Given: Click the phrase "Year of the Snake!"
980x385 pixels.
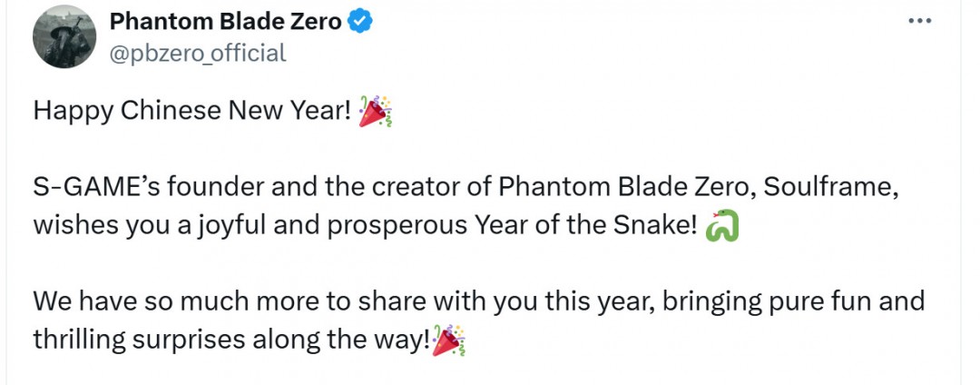Looking at the screenshot, I should (586, 226).
